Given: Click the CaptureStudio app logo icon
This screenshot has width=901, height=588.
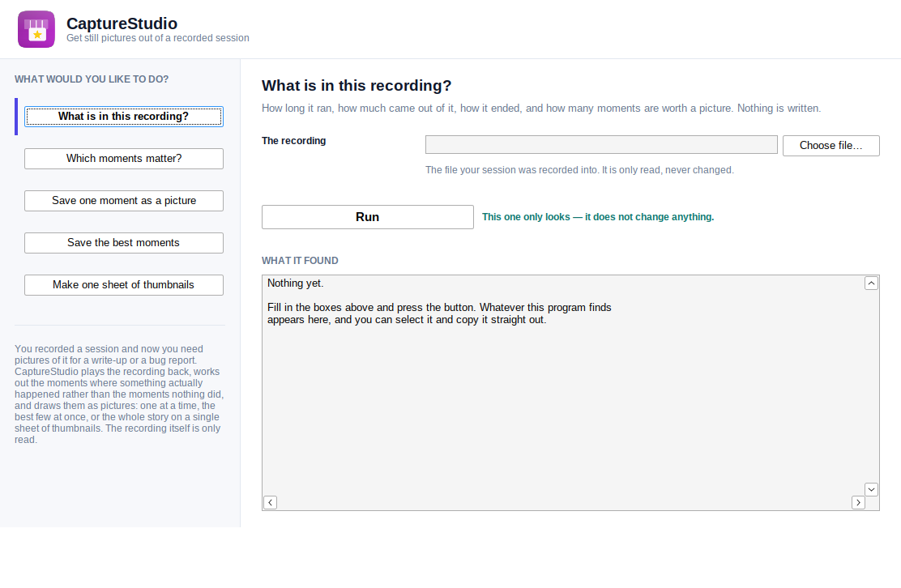Looking at the screenshot, I should tap(36, 29).
